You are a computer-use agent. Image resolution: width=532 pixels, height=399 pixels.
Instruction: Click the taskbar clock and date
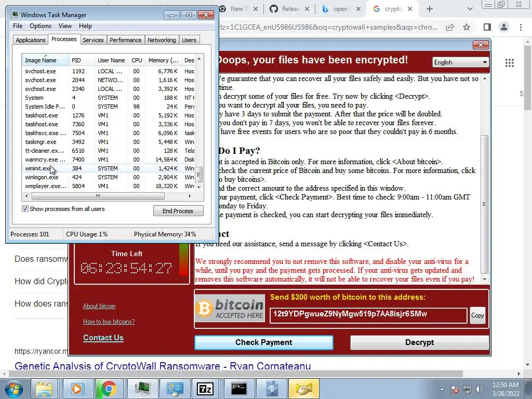pos(506,389)
